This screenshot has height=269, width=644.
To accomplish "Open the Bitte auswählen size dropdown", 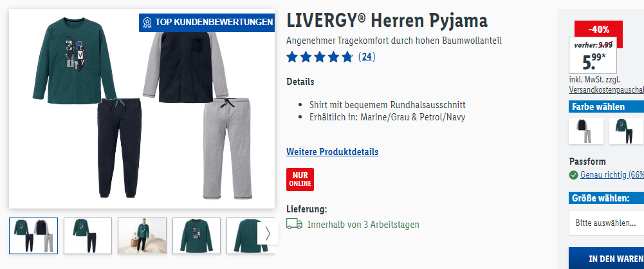I will 606,223.
